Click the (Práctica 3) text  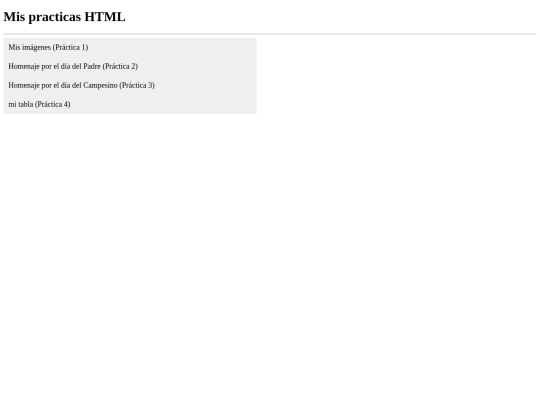click(137, 85)
